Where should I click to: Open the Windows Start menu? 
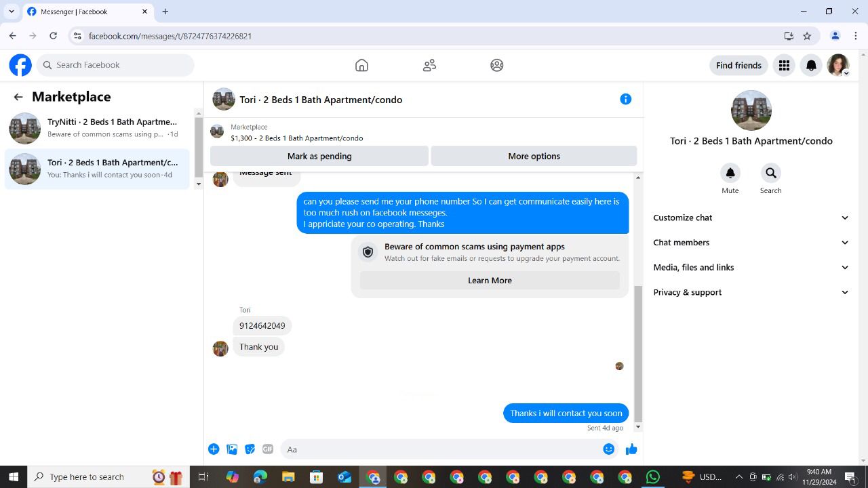pyautogui.click(x=13, y=477)
